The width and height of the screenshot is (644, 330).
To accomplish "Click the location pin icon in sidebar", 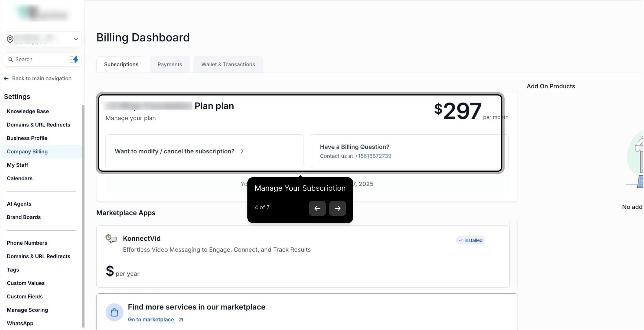I will (x=10, y=39).
